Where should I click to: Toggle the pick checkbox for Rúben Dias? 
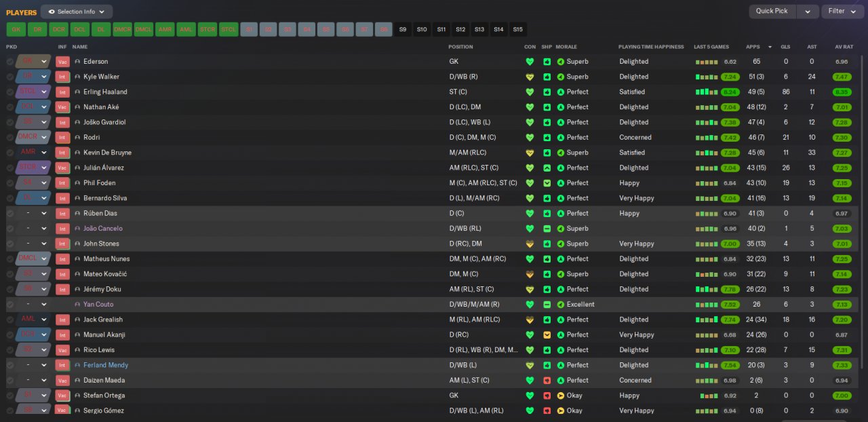pos(10,214)
